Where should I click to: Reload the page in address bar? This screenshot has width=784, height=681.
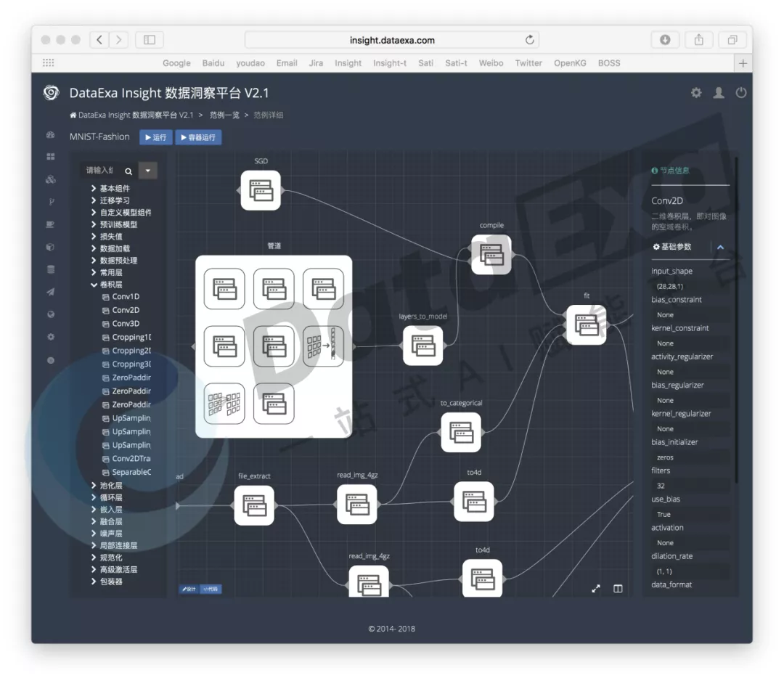click(x=529, y=39)
